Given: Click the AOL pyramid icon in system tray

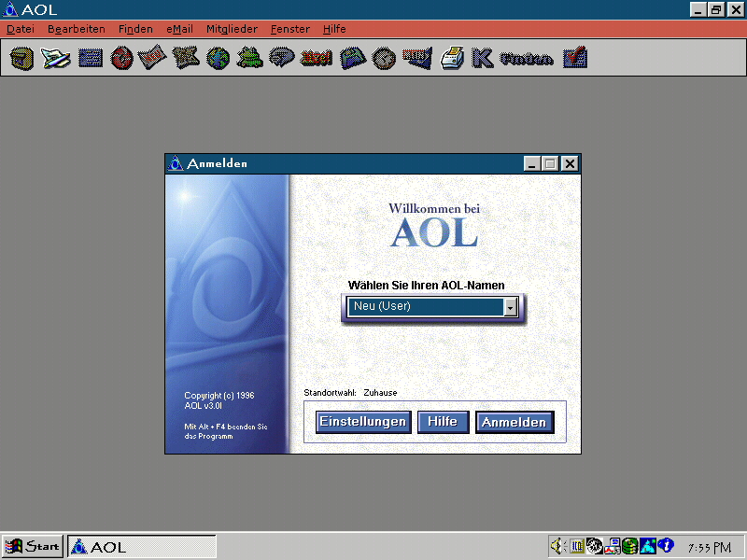Looking at the screenshot, I should (647, 546).
